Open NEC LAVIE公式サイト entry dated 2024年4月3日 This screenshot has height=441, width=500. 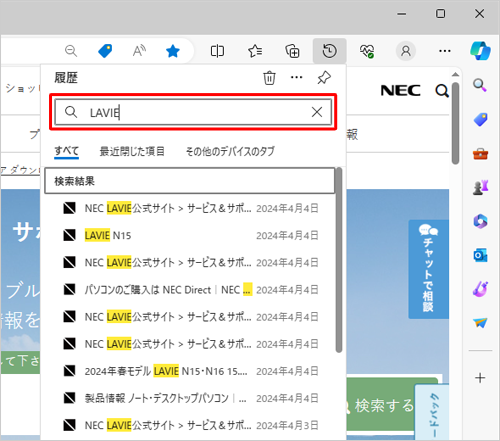tap(191, 425)
